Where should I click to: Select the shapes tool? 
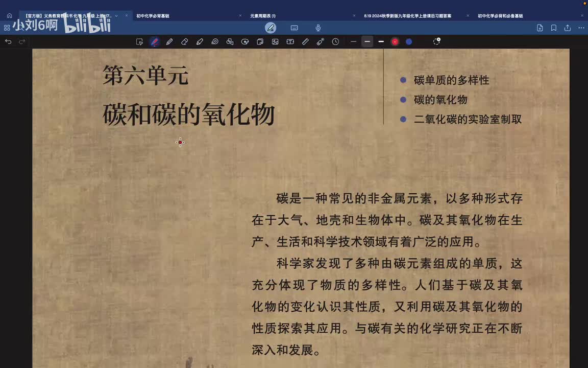pos(230,42)
